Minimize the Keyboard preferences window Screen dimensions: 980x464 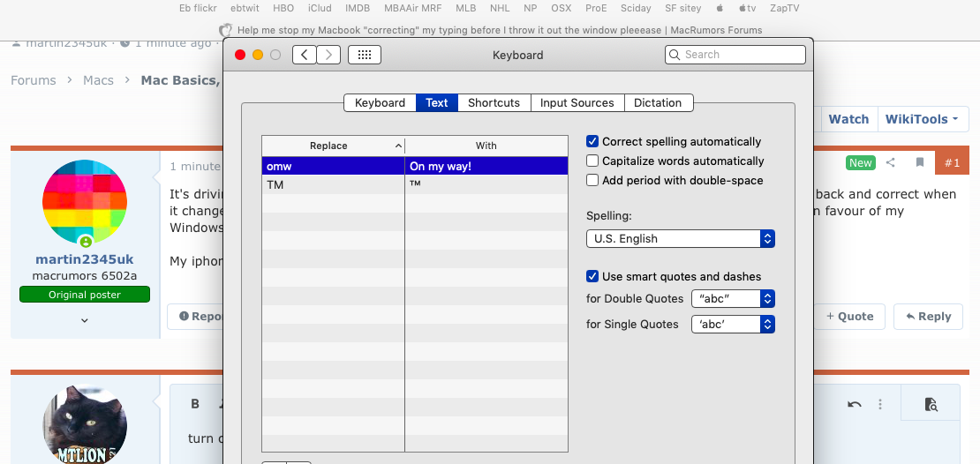(258, 55)
